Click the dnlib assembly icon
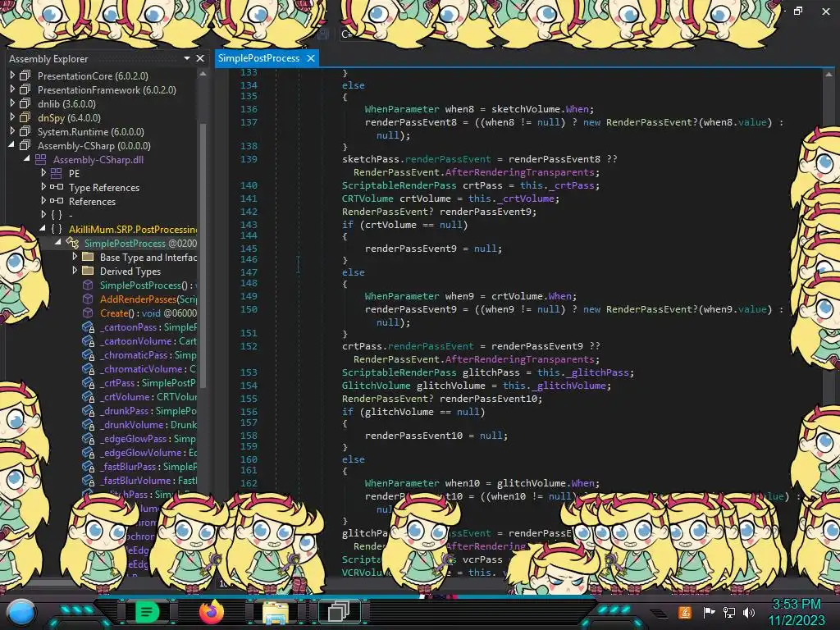 [25, 103]
